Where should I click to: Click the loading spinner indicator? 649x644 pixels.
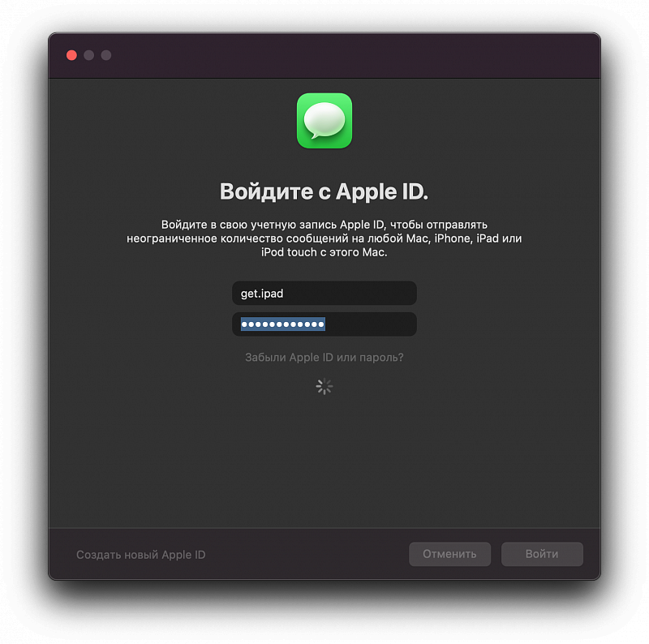pos(324,386)
